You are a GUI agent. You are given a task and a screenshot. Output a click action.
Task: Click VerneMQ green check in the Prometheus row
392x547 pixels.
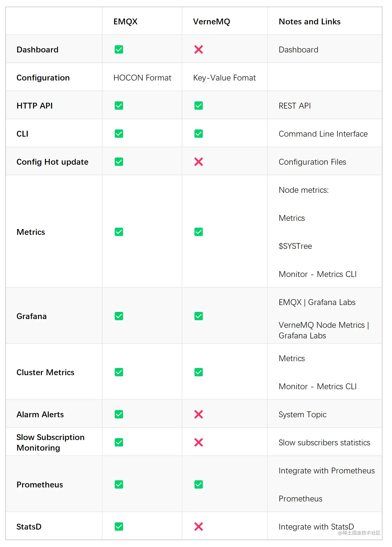[x=198, y=485]
